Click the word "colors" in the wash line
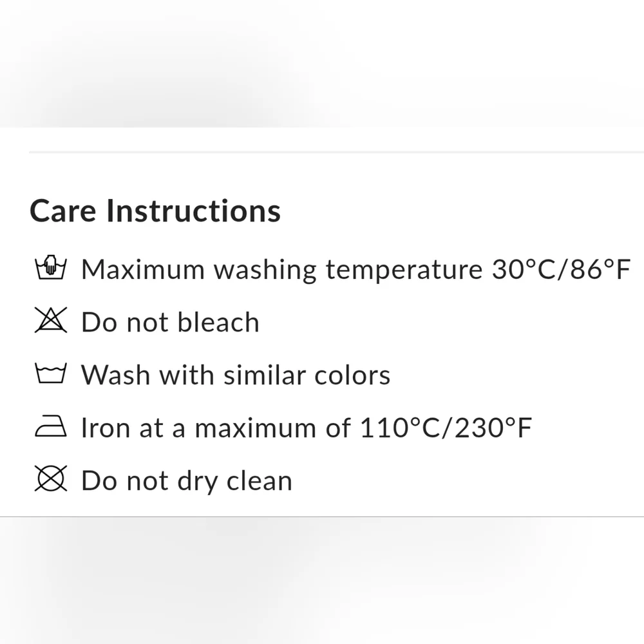This screenshot has height=644, width=644. (x=352, y=375)
